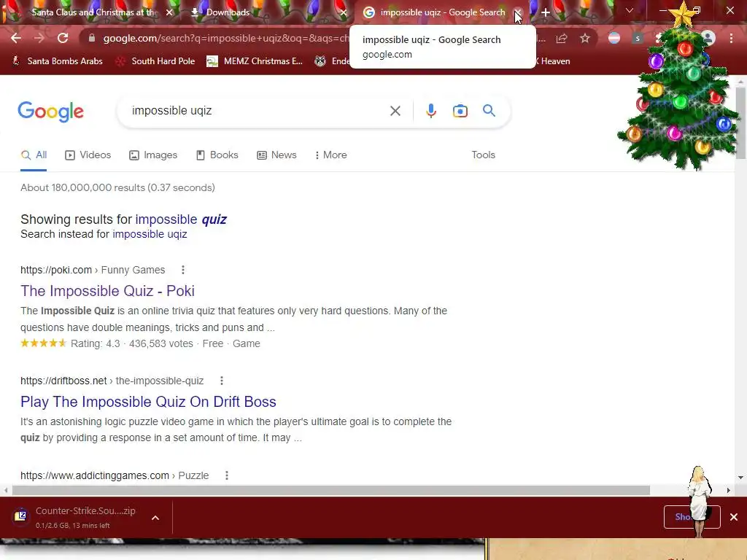Search by image with the camera icon
747x560 pixels.
[x=460, y=111]
